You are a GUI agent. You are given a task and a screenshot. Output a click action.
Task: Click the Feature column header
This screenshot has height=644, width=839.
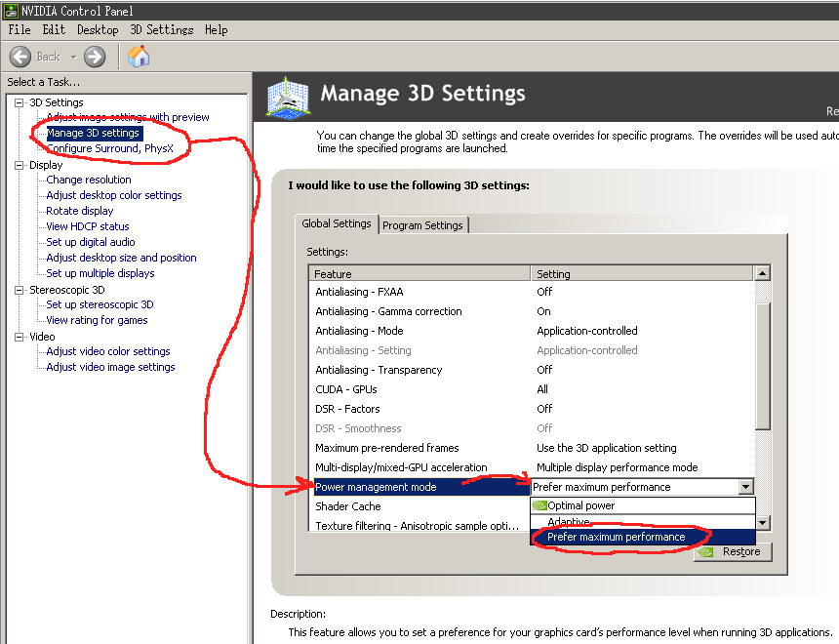(x=420, y=273)
